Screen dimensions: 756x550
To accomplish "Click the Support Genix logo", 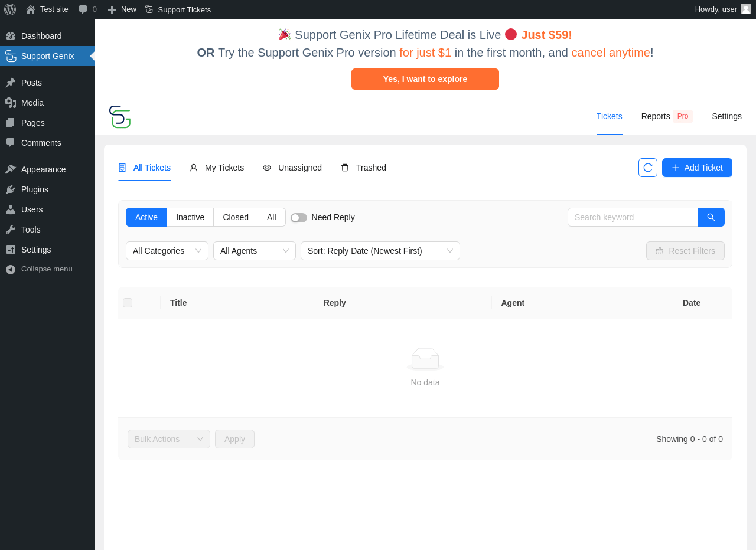I will [120, 117].
